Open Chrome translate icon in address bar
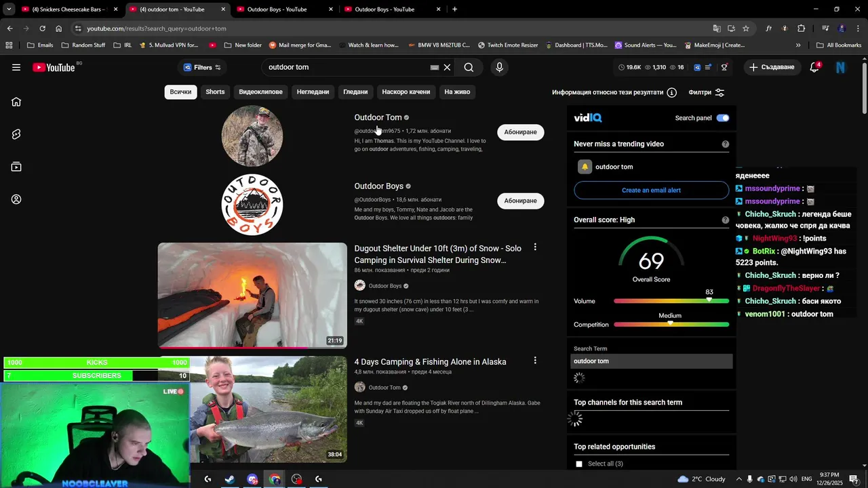Image resolution: width=868 pixels, height=488 pixels. (x=717, y=28)
